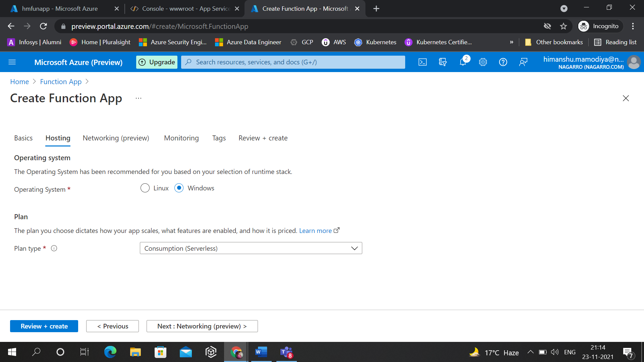
Task: Select the Windows operating system option
Action: (x=179, y=188)
